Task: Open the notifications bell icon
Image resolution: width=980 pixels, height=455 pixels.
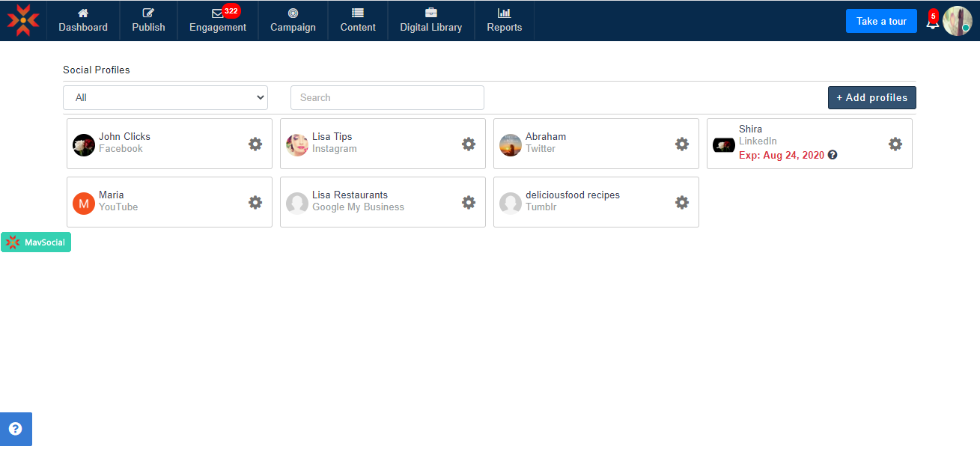Action: [x=932, y=22]
